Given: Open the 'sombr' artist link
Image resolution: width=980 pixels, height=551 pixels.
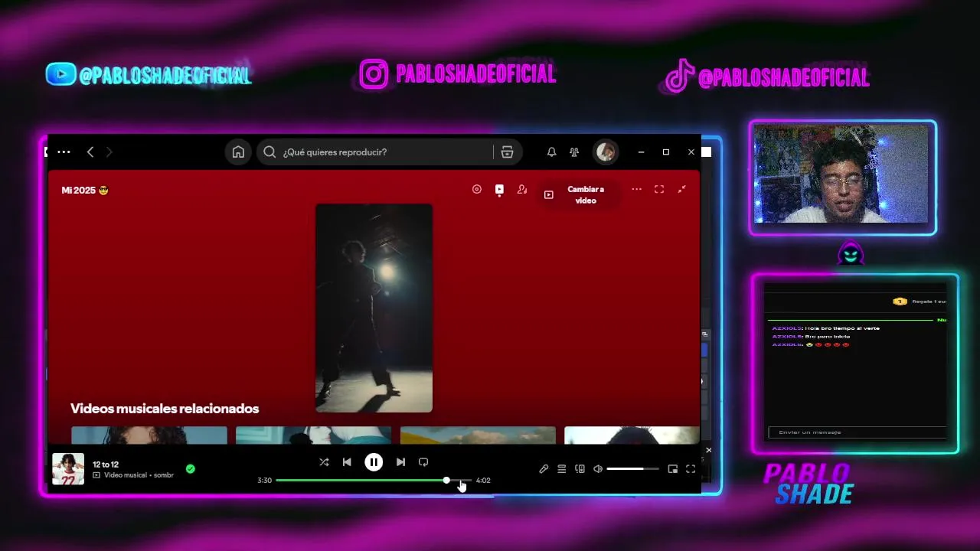Looking at the screenshot, I should tap(164, 475).
